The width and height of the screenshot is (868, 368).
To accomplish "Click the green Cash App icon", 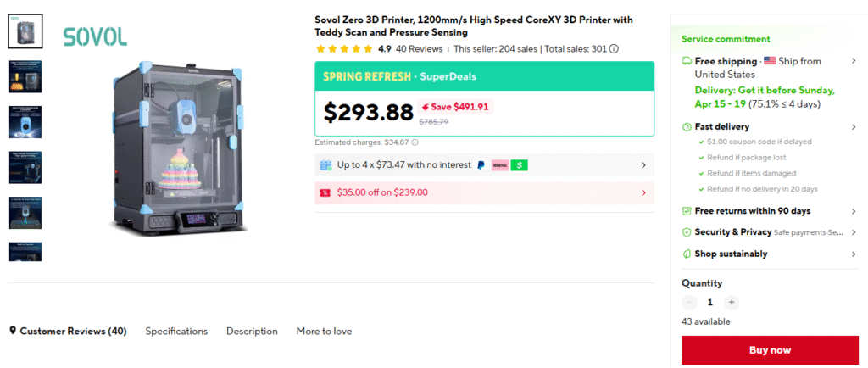I will click(519, 165).
